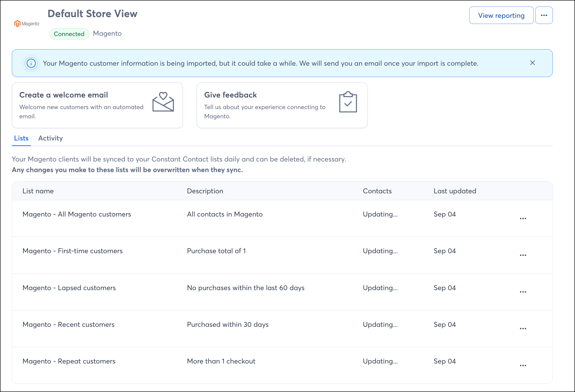Click the View reporting button
The image size is (575, 392).
point(501,15)
